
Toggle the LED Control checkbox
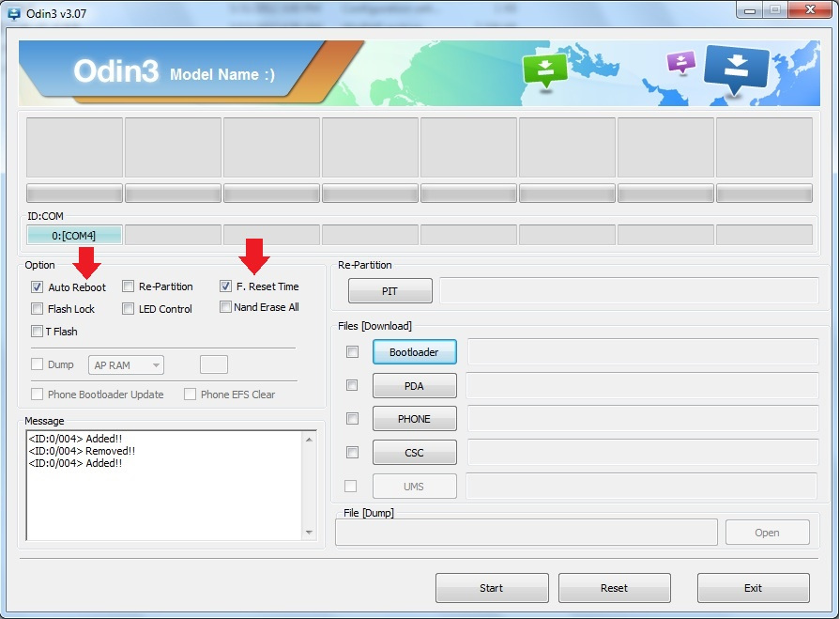click(129, 309)
